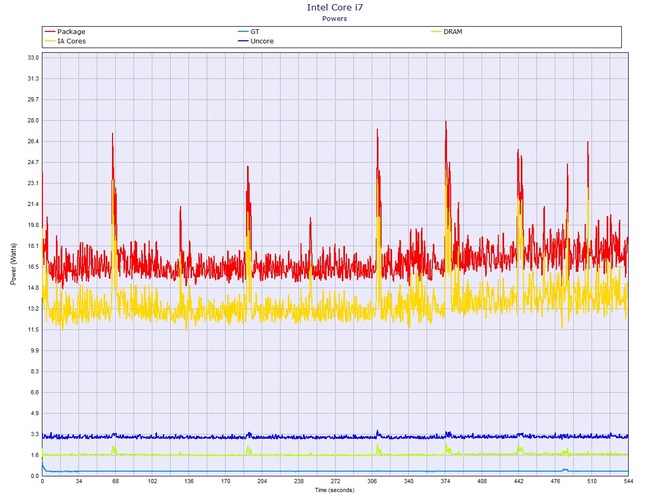Click the yellow IA Cores legend line swatch
Viewport: 670px width, 502px height.
tap(50, 41)
